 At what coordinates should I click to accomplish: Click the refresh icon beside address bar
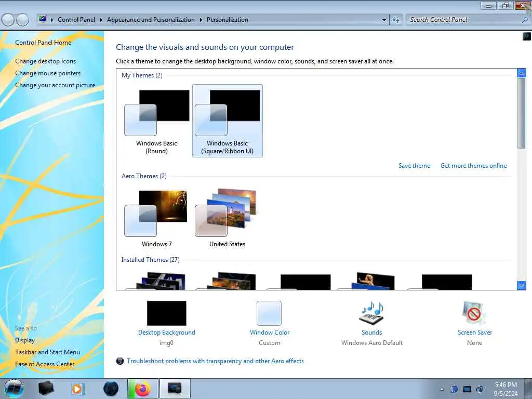[x=396, y=20]
